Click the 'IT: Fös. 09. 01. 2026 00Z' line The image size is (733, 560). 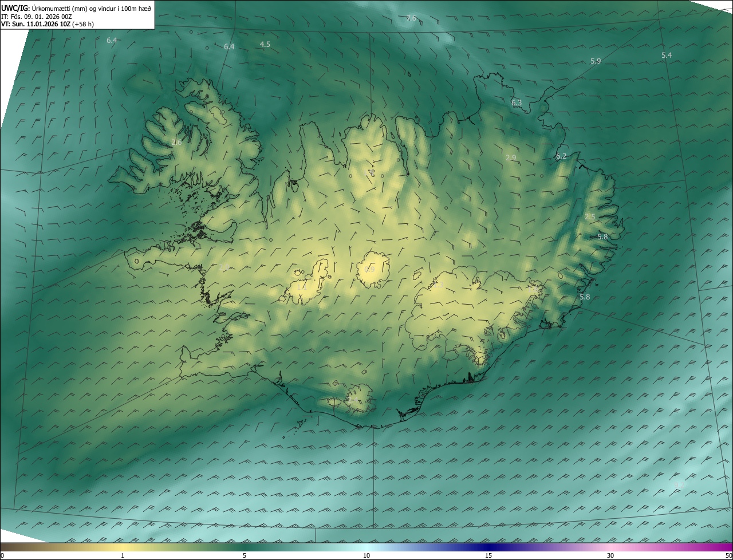[36, 17]
